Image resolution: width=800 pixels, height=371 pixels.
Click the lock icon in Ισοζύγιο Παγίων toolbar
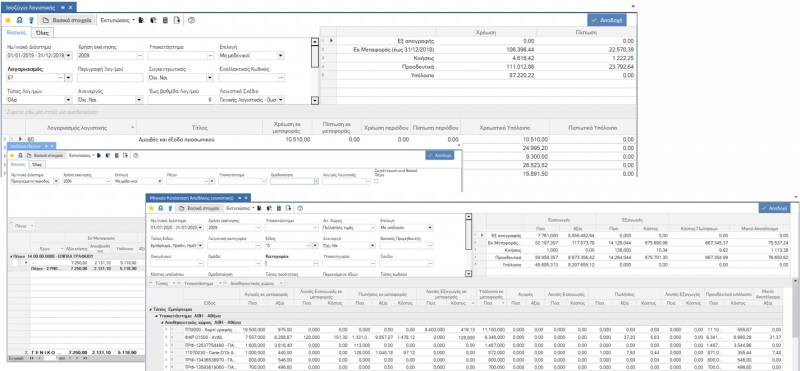pyautogui.click(x=20, y=155)
